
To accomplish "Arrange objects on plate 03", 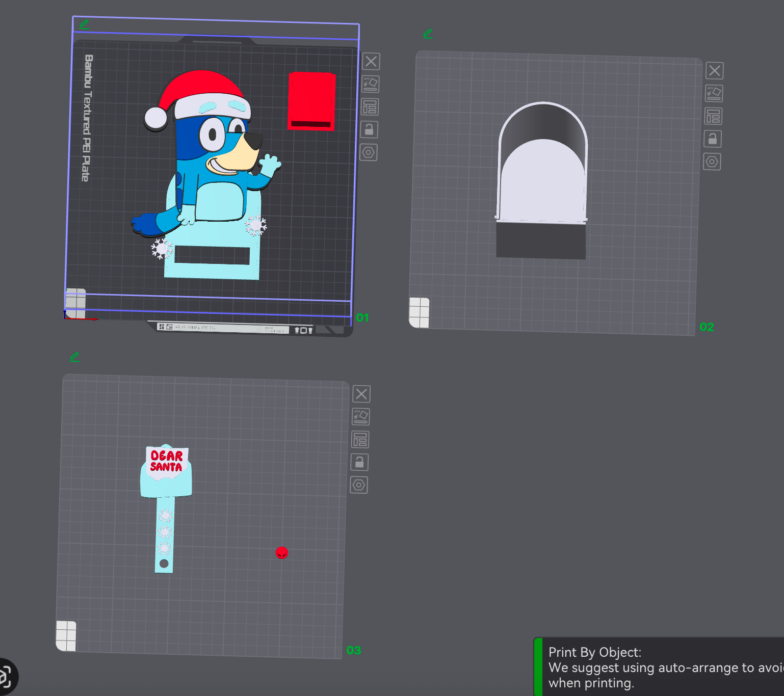I will 360,439.
